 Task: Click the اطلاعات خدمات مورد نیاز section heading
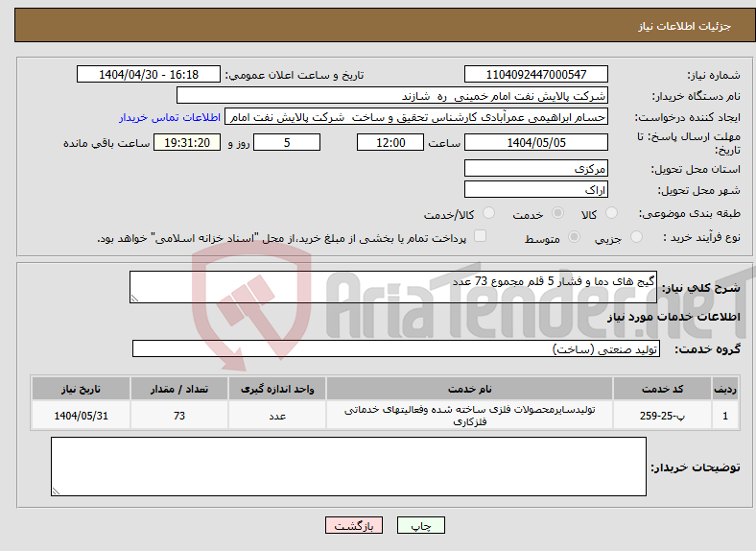(673, 317)
